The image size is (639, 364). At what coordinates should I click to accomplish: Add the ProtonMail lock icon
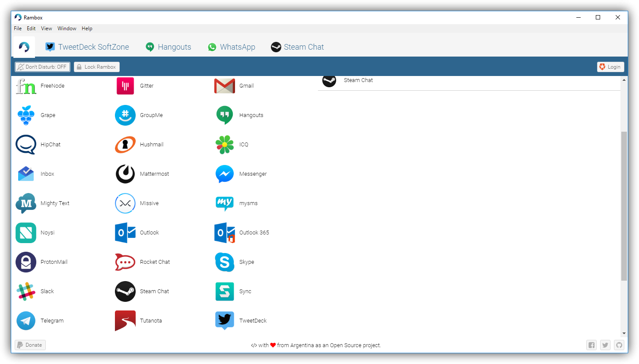point(26,262)
